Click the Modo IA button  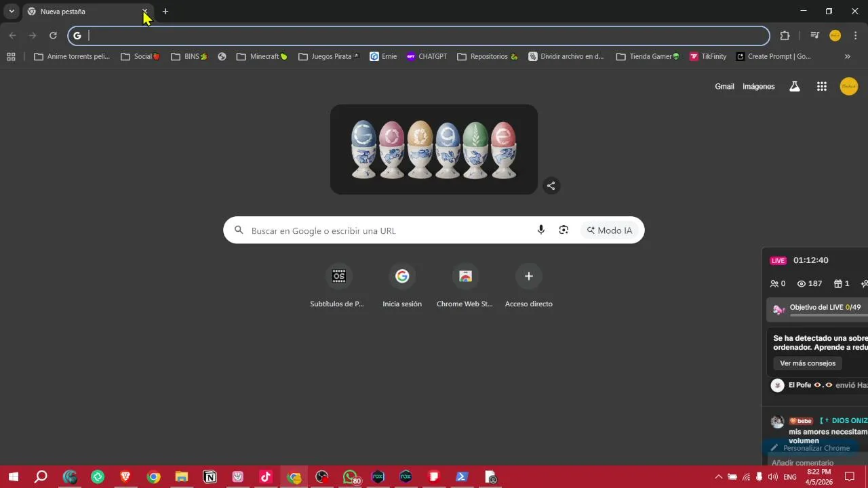point(610,230)
